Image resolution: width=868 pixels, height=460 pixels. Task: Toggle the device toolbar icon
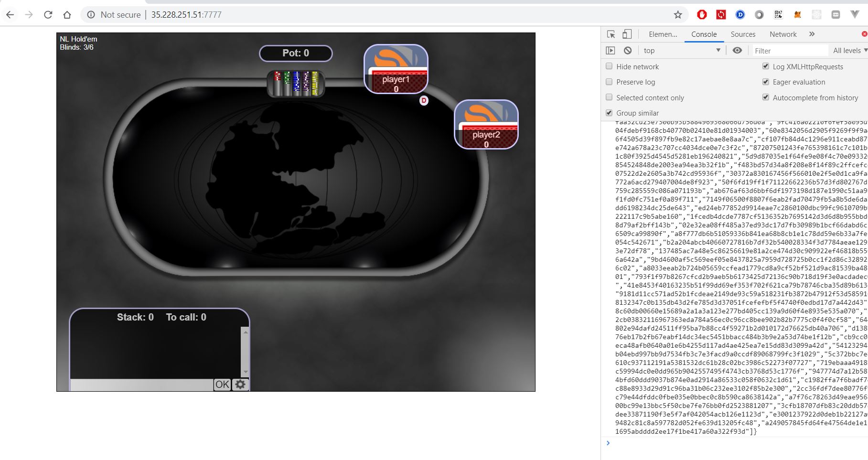[627, 34]
